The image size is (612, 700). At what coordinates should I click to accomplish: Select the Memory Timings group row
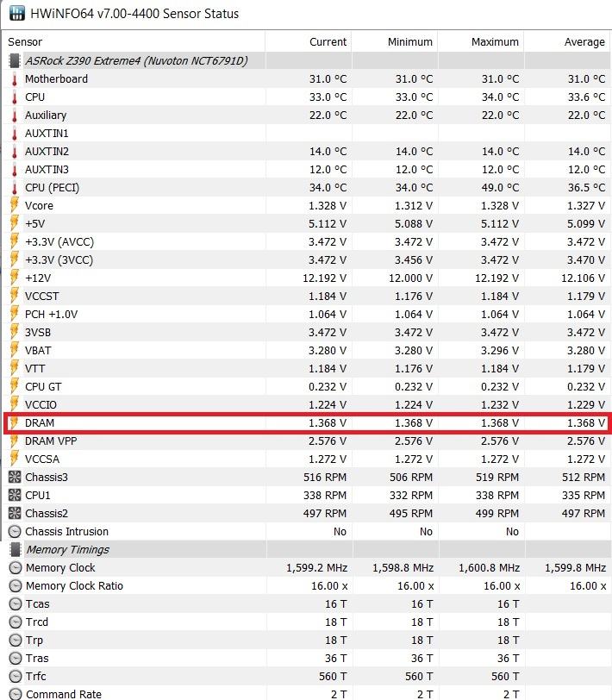(x=307, y=549)
